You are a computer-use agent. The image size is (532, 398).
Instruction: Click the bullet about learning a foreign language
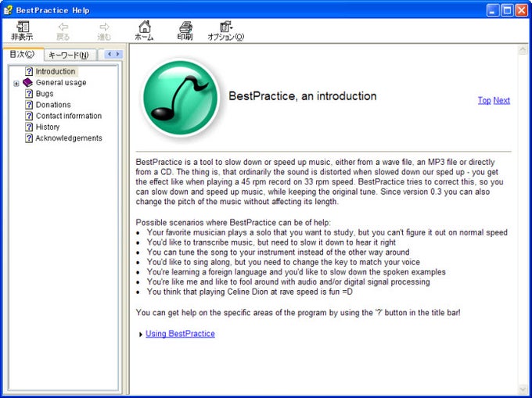click(x=297, y=272)
